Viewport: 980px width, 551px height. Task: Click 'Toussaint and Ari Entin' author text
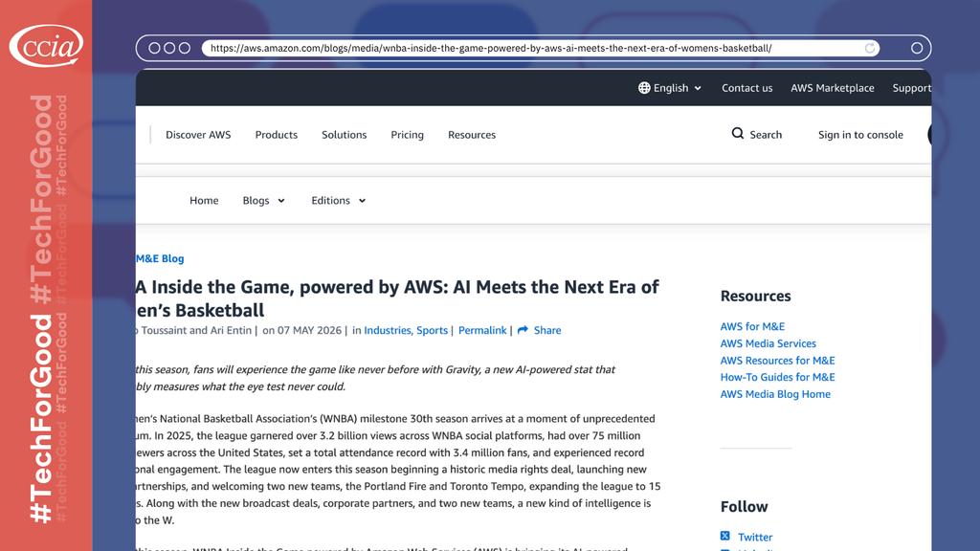tap(196, 330)
